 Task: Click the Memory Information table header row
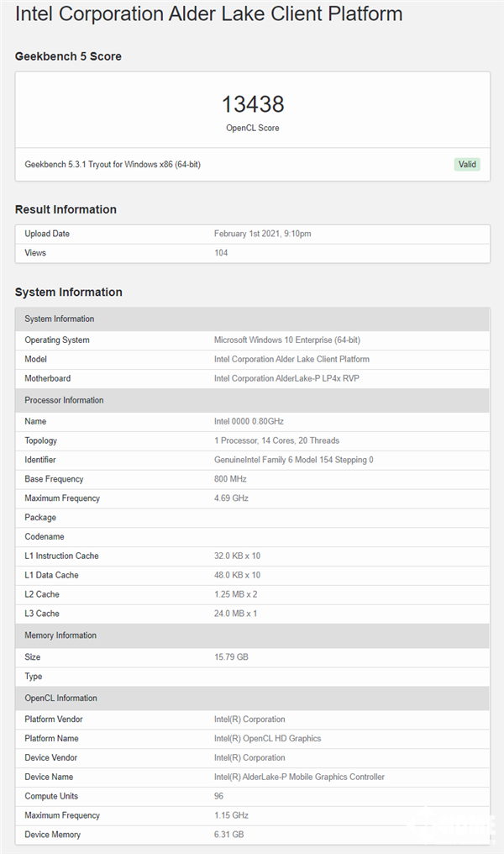click(252, 635)
